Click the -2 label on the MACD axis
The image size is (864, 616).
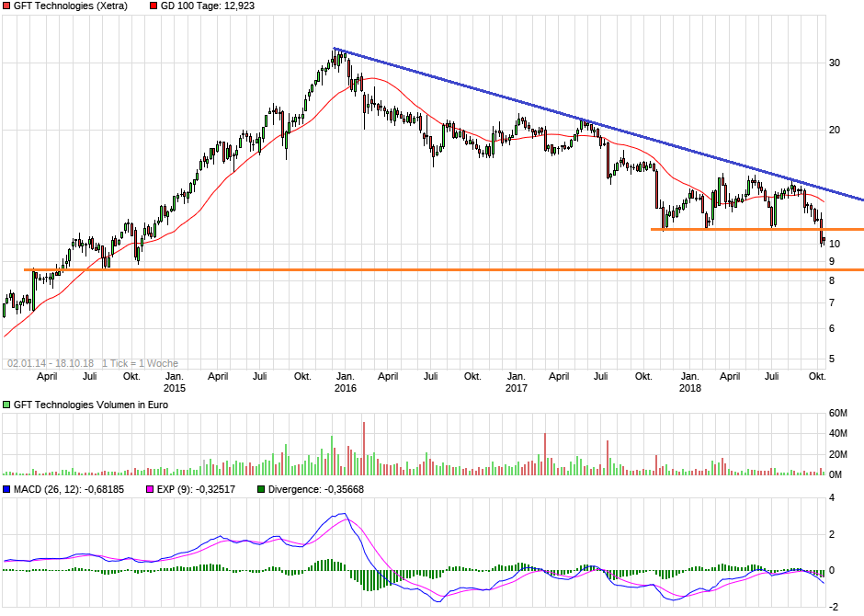click(834, 607)
